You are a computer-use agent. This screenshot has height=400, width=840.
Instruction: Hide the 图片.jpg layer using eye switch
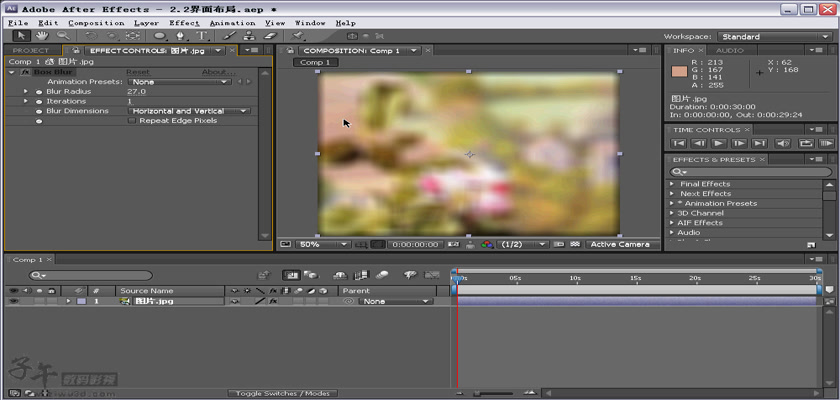13,301
